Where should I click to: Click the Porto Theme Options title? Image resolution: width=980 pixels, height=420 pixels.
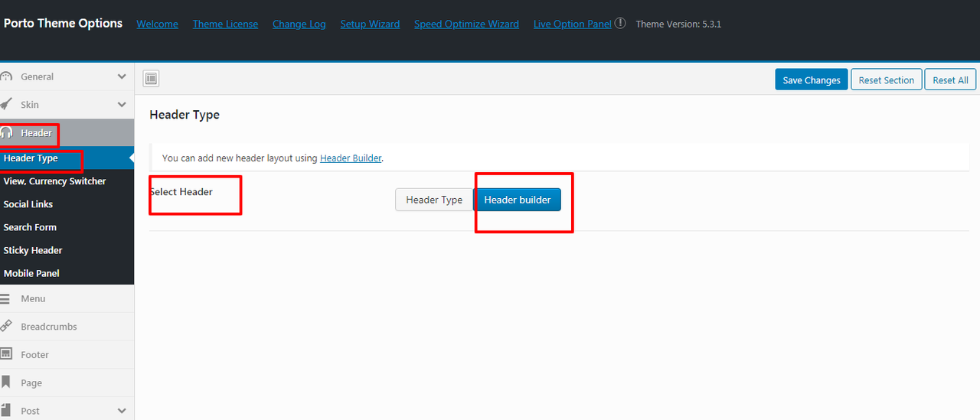point(63,23)
